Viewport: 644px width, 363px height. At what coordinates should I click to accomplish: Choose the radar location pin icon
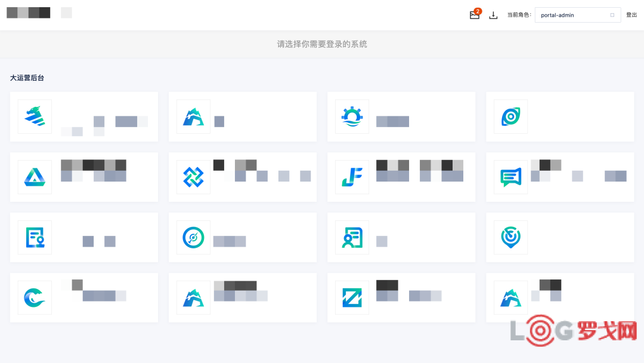coord(510,237)
